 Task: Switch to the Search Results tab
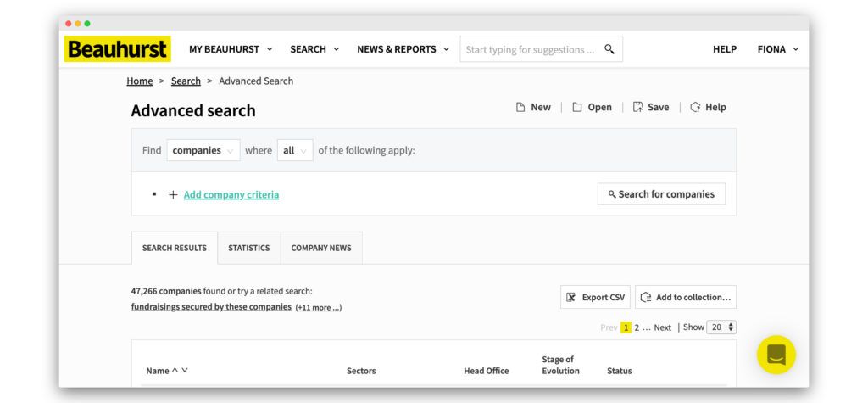(175, 248)
